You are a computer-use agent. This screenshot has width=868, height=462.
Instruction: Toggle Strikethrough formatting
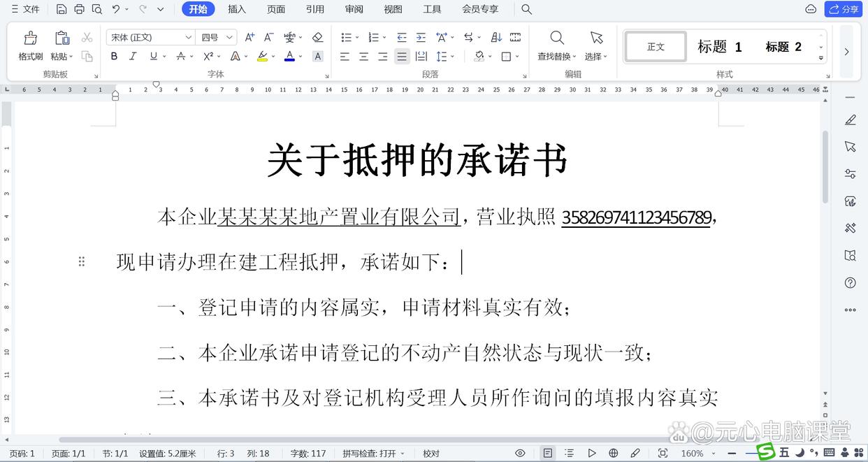click(x=181, y=56)
